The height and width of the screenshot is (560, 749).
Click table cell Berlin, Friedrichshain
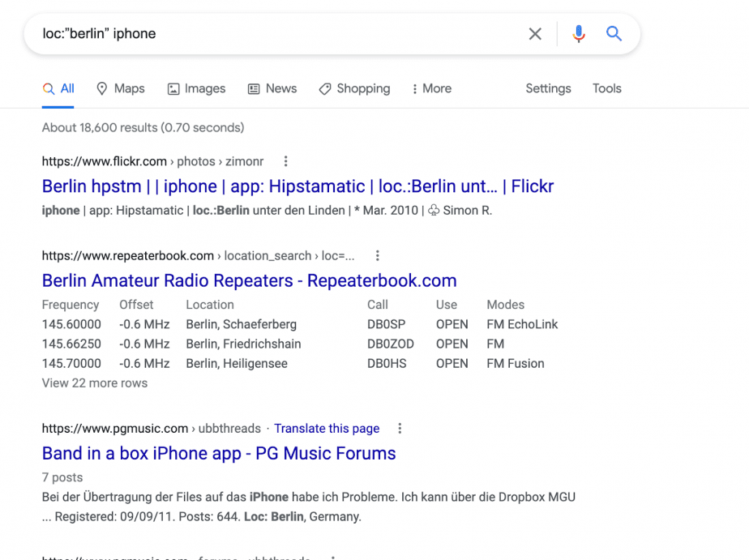244,344
